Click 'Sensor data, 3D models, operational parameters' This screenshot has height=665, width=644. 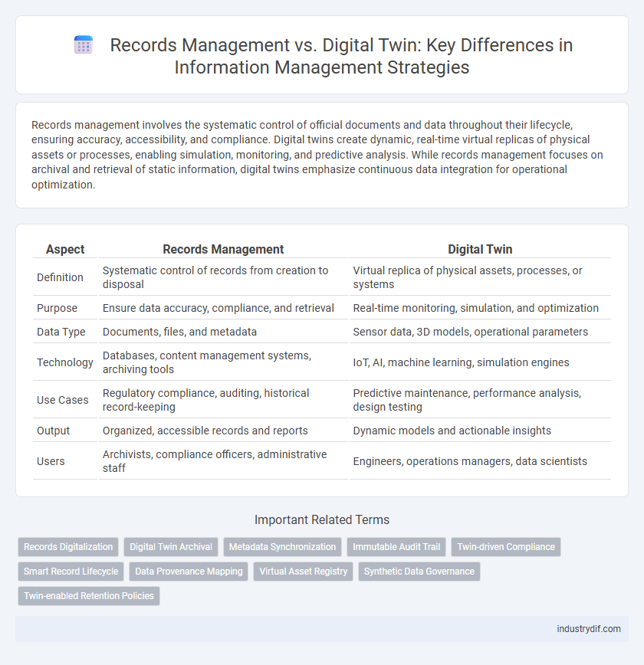click(x=480, y=332)
